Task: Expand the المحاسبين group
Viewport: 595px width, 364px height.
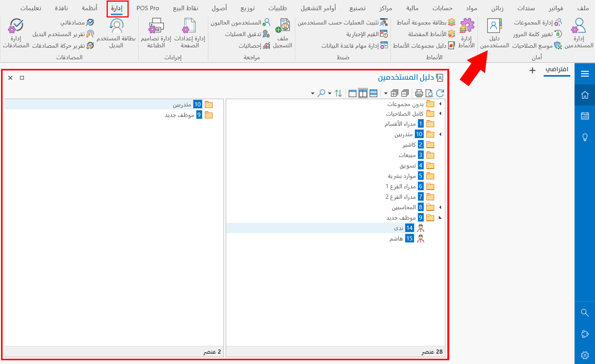Action: 441,207
